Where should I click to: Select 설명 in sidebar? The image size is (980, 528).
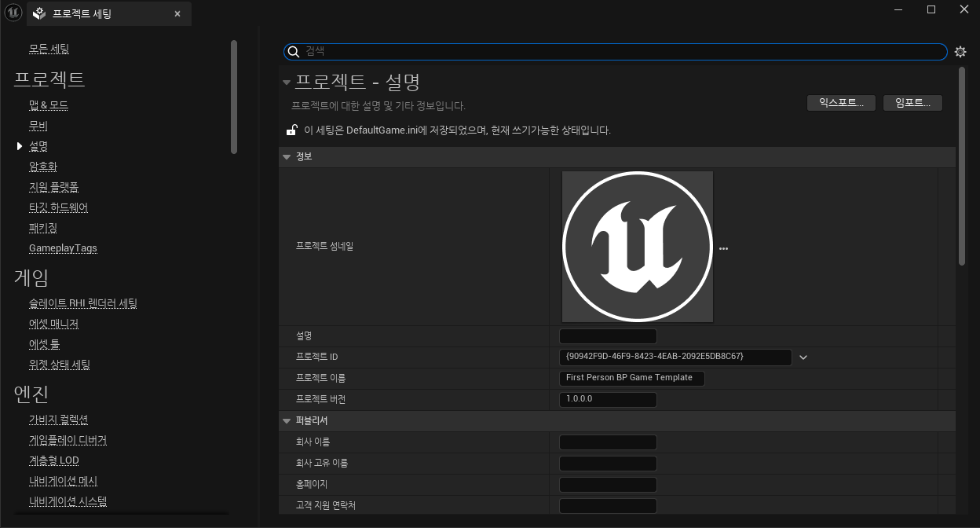pyautogui.click(x=38, y=146)
